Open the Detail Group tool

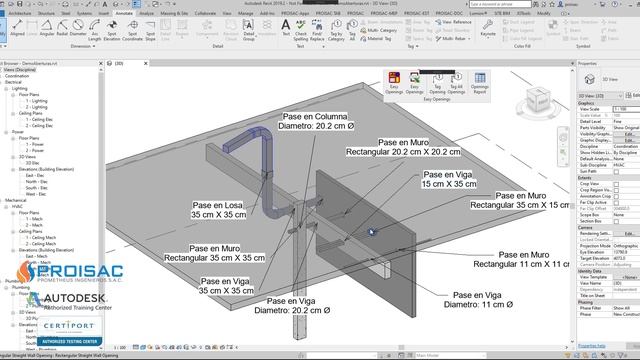(x=249, y=31)
